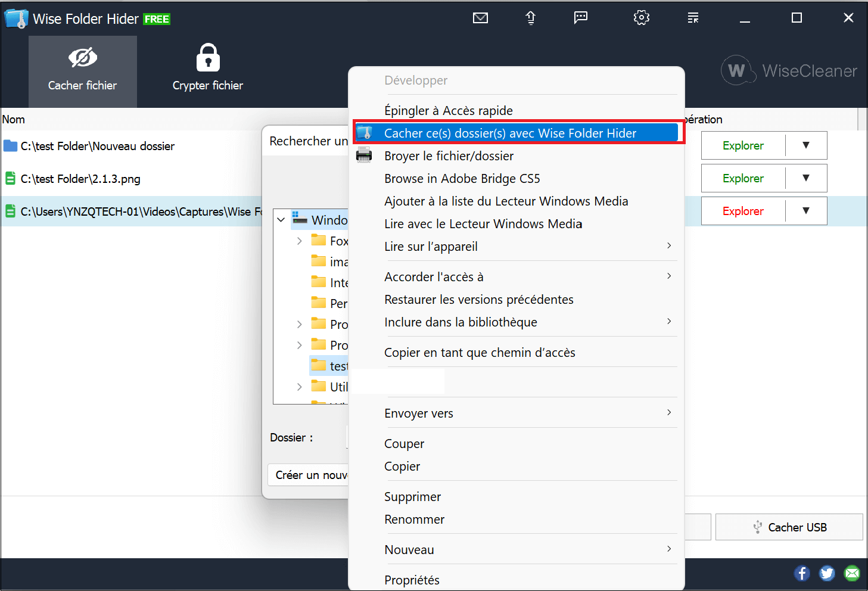Expand the Fox folder in the tree
The height and width of the screenshot is (591, 868).
(300, 241)
